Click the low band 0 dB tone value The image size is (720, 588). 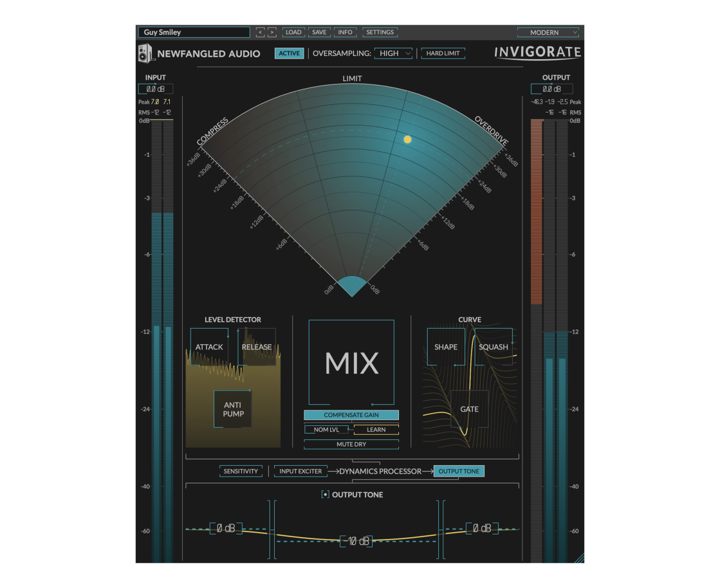point(226,528)
